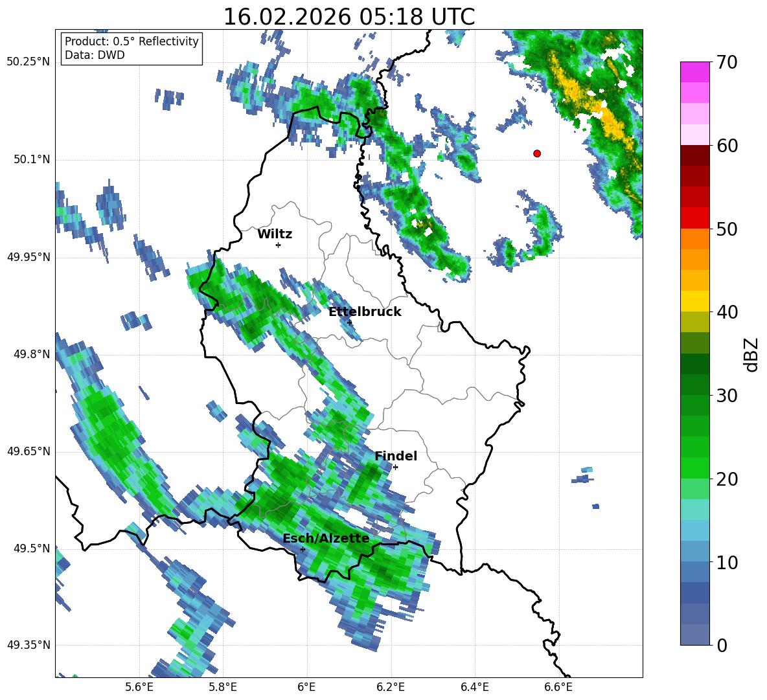
Task: Click the 50.25°N latitude label
Action: (28, 62)
